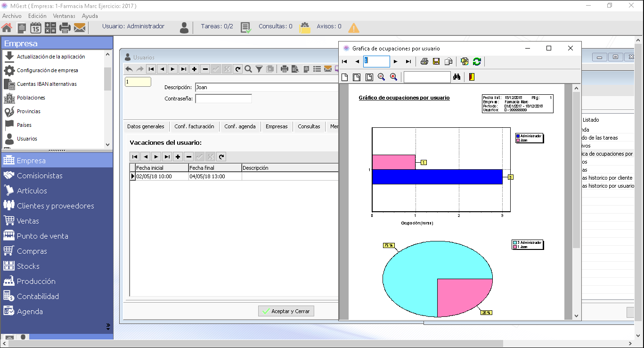644x348 pixels.
Task: Print the report in Grafica window
Action: (424, 61)
